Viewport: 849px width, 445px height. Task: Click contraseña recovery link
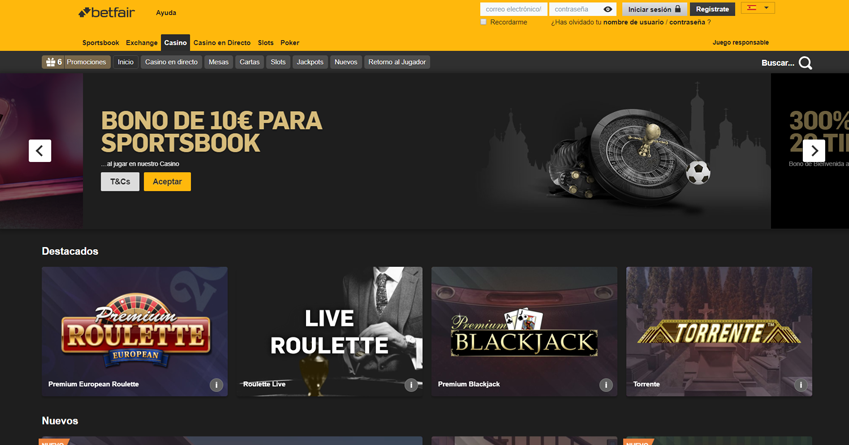coord(687,22)
